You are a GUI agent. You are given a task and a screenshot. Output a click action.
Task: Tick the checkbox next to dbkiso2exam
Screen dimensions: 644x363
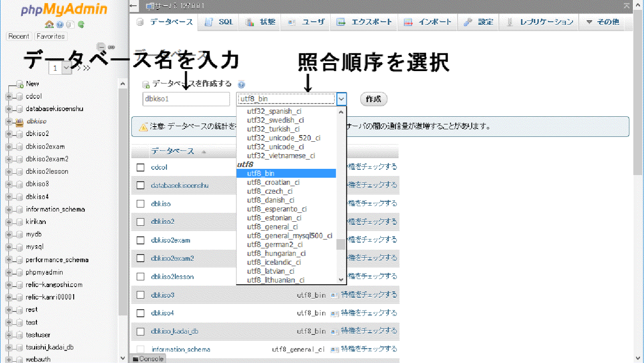click(141, 240)
